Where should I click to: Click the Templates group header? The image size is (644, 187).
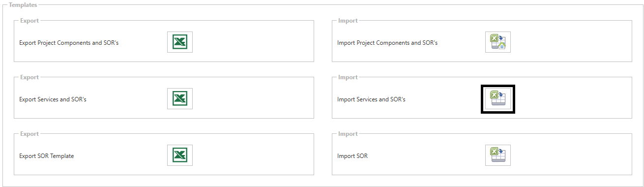23,4
